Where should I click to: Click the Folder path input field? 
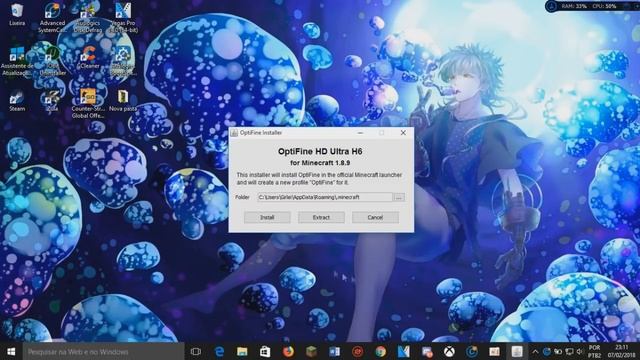pos(325,197)
